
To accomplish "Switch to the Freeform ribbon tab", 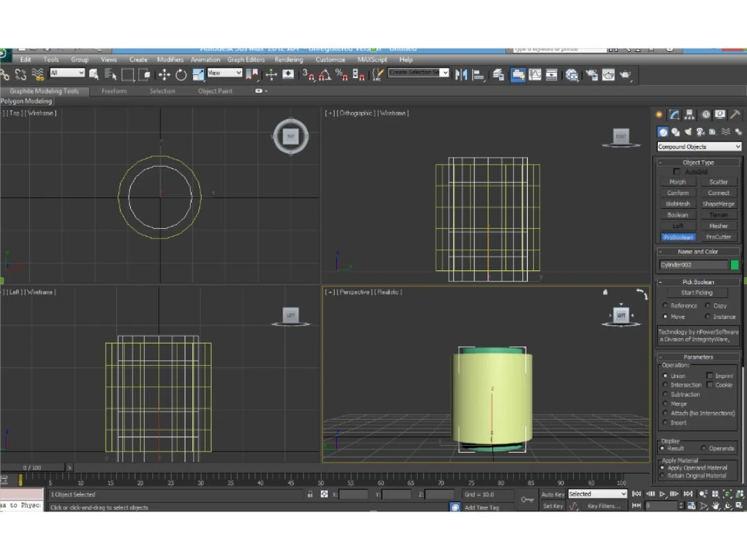I will (x=114, y=91).
